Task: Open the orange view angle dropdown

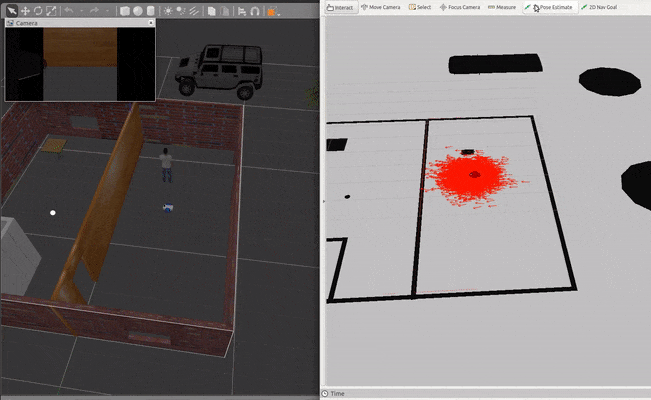Action: 273,12
